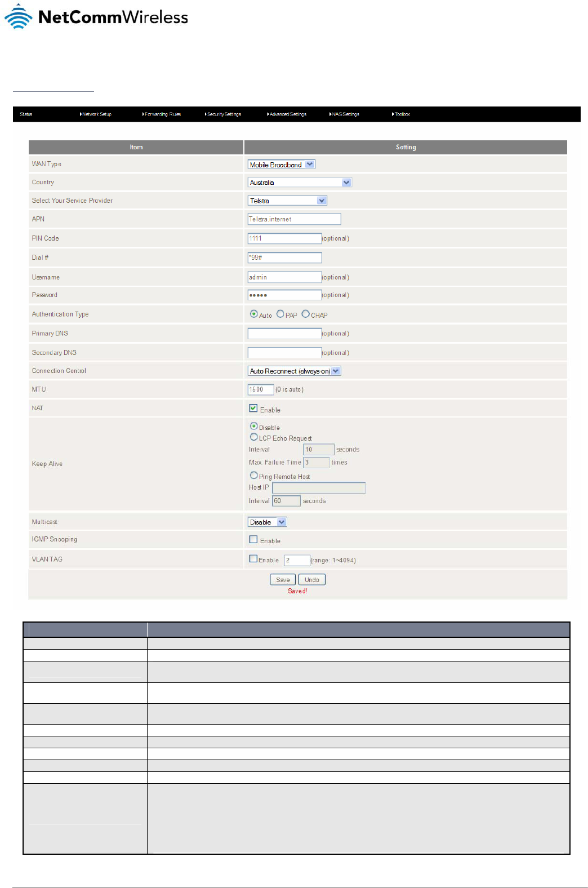Open the Forwarding Rules menu
The width and height of the screenshot is (588, 888).
(x=162, y=114)
